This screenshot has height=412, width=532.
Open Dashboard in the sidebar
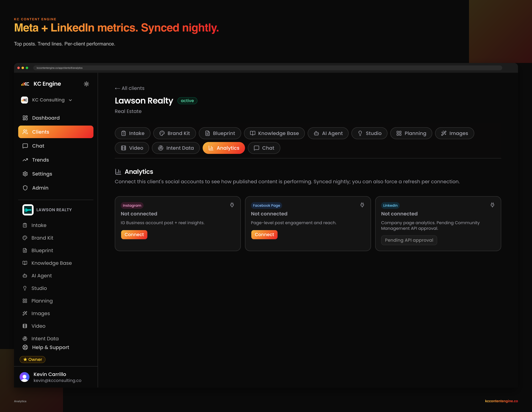[56, 118]
